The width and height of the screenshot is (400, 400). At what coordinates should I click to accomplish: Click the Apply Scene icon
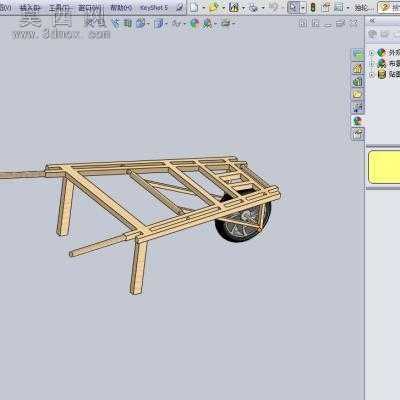pos(208,23)
